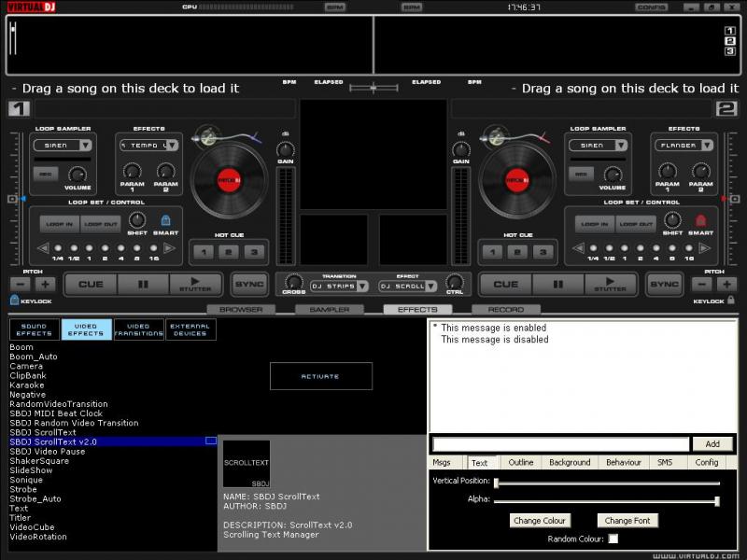Sync deck 2 tempo

pos(665,285)
